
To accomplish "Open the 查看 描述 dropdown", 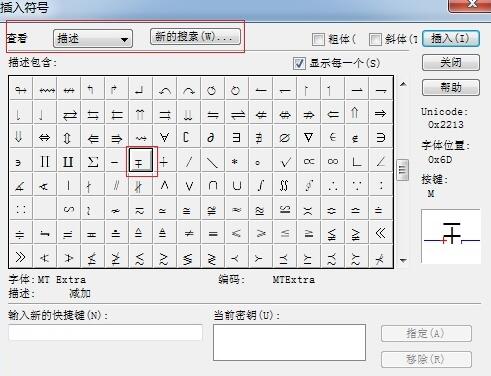I will [x=93, y=39].
